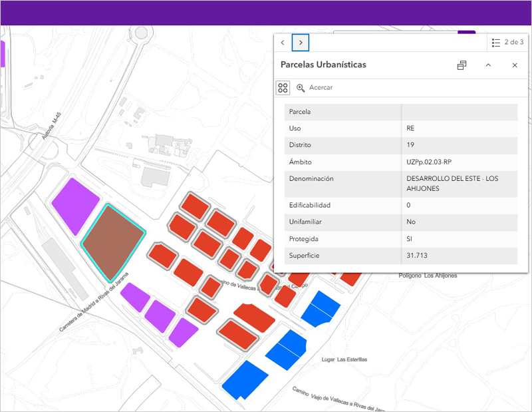Click the Lugar Las Esterillas map label
Viewport: 532px width, 412px height.
point(344,359)
